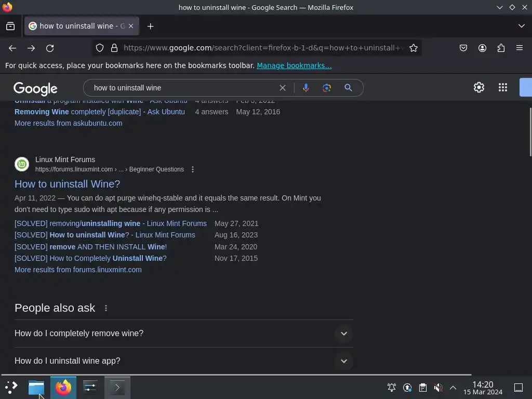532x399 pixels.
Task: Save page to Pocket
Action: pos(463,48)
